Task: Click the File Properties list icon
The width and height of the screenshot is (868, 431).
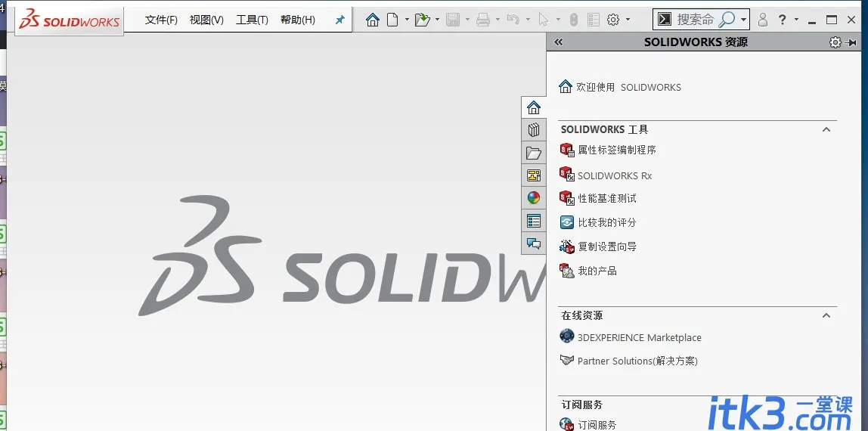Action: [x=594, y=20]
